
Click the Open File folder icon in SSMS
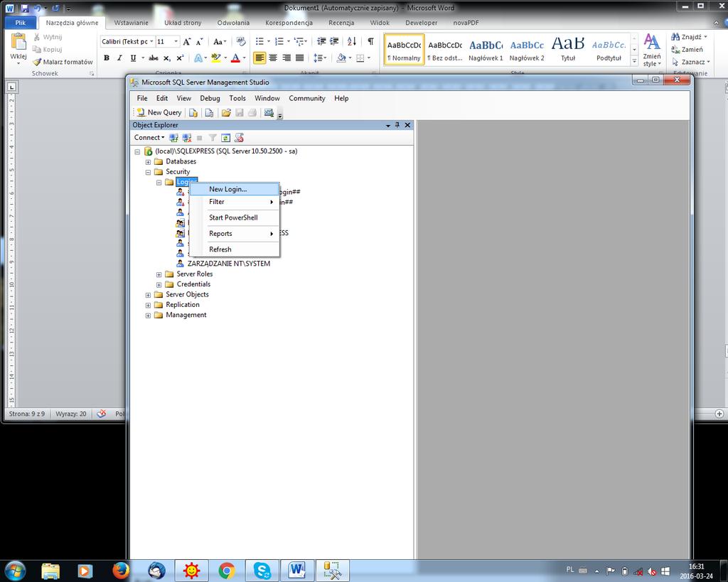tap(226, 113)
